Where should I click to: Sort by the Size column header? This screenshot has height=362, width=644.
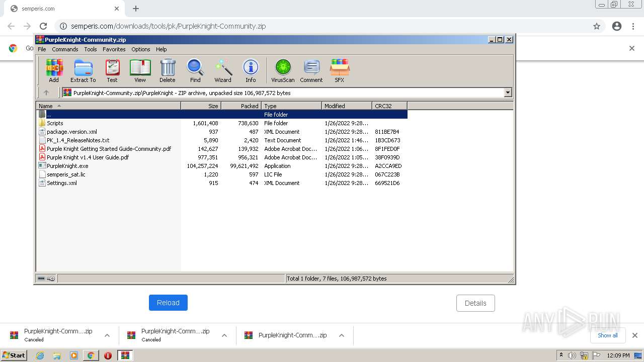(201, 106)
